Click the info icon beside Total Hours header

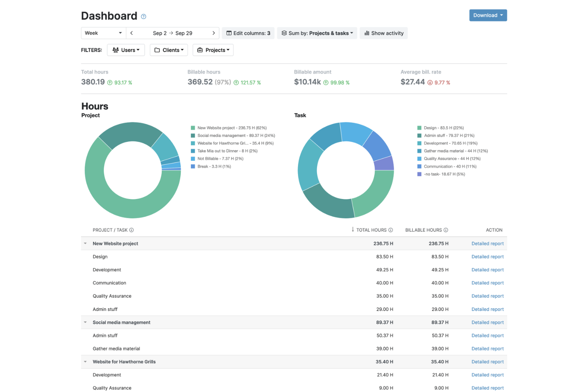click(391, 230)
